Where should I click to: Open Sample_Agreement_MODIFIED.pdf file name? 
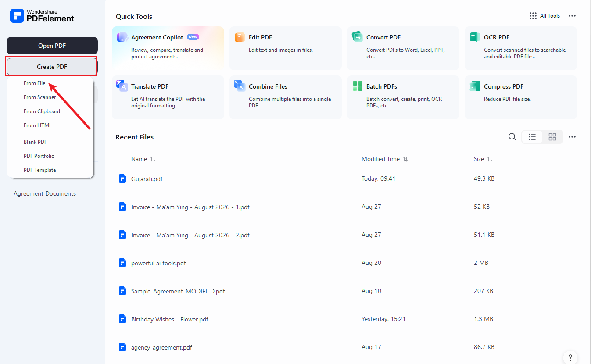pyautogui.click(x=178, y=291)
